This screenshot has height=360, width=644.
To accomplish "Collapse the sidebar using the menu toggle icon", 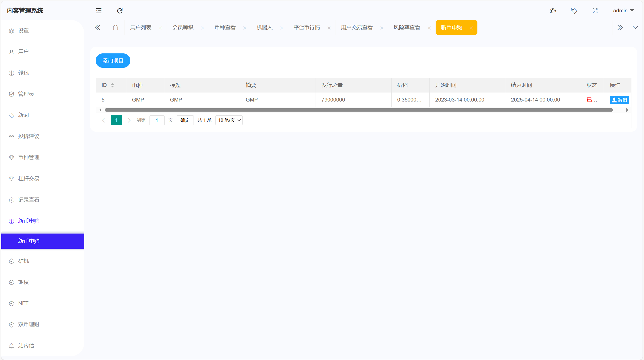I will 98,11.
